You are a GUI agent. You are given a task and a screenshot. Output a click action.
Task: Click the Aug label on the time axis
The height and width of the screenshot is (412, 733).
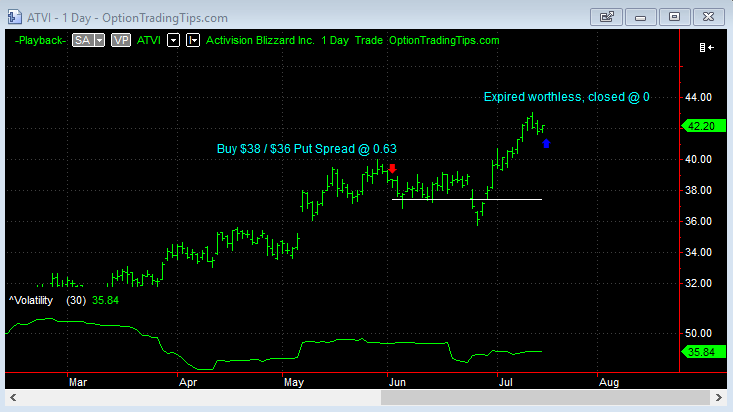pyautogui.click(x=609, y=383)
